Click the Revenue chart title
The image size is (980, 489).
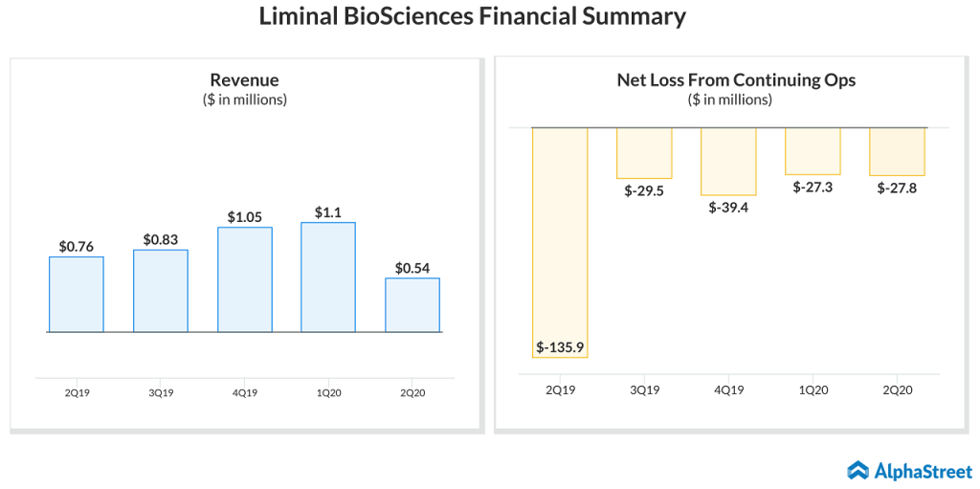(244, 80)
